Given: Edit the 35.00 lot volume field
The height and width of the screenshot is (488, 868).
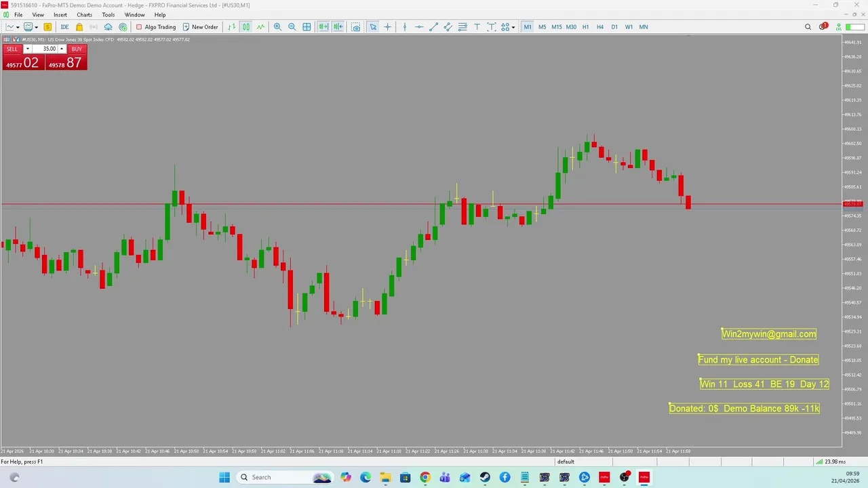Looking at the screenshot, I should (x=45, y=49).
